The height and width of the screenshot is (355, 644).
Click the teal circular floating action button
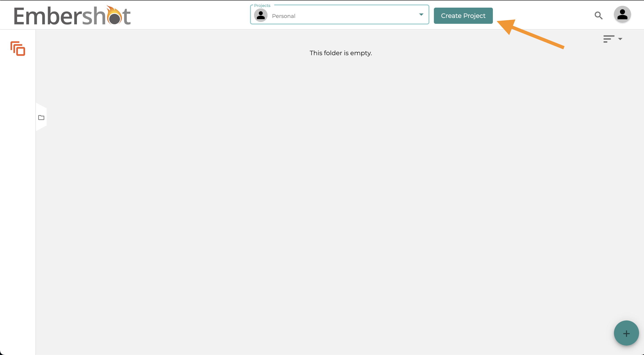coord(626,333)
